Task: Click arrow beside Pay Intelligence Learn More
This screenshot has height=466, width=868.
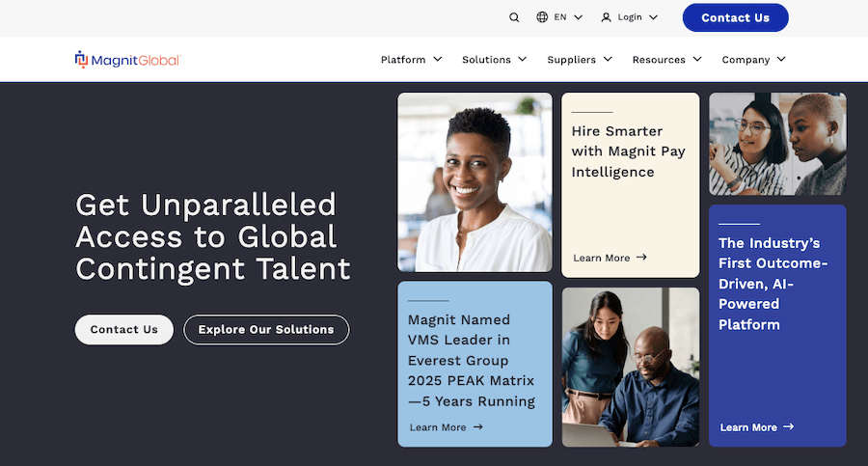Action: 641,258
